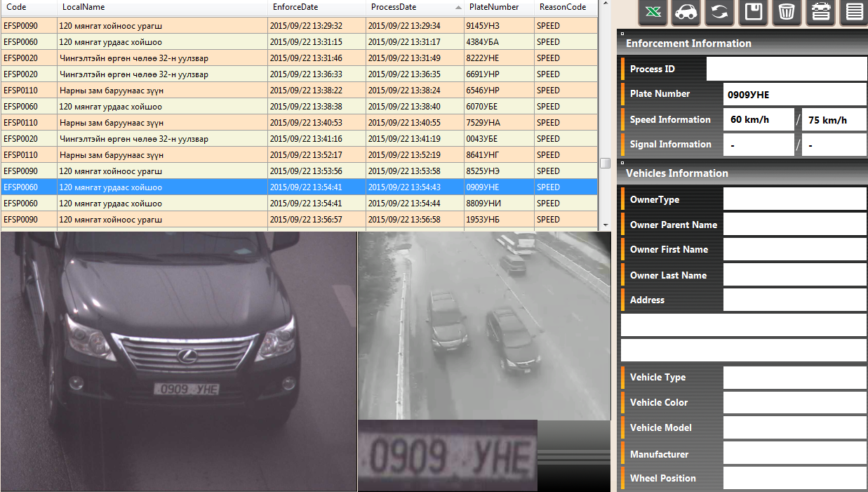Click enforce date 2015/09/22 13:52:17
Image resolution: width=868 pixels, height=492 pixels.
(x=306, y=155)
